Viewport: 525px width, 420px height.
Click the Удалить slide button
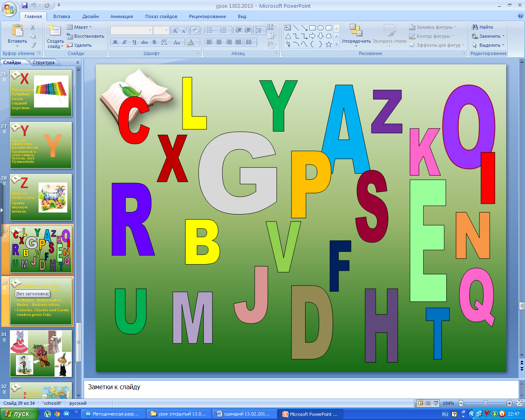point(80,45)
